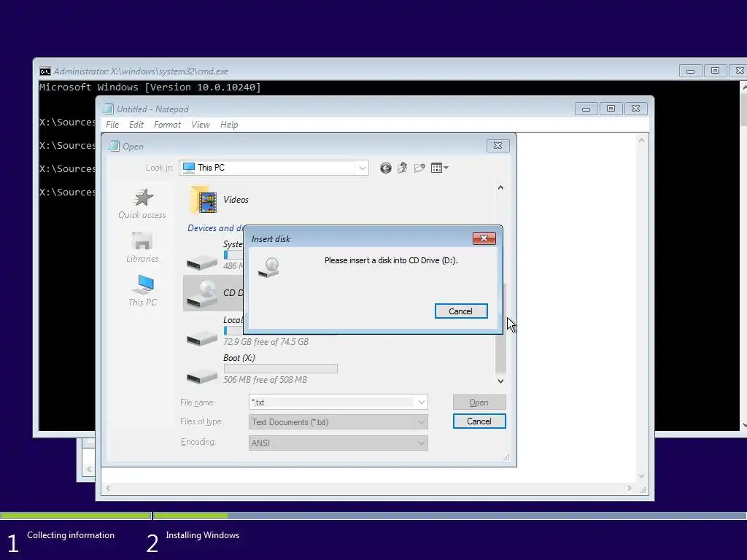This screenshot has width=747, height=560.
Task: Click the Cancel button in the Open dialog
Action: pos(479,421)
